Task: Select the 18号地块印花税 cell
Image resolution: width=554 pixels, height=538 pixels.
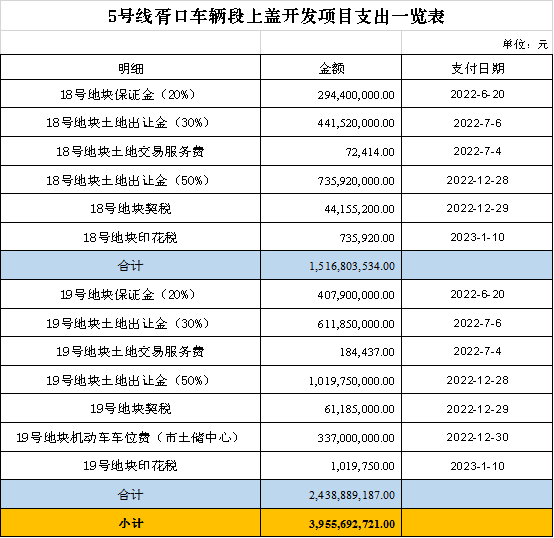Action: (131, 237)
